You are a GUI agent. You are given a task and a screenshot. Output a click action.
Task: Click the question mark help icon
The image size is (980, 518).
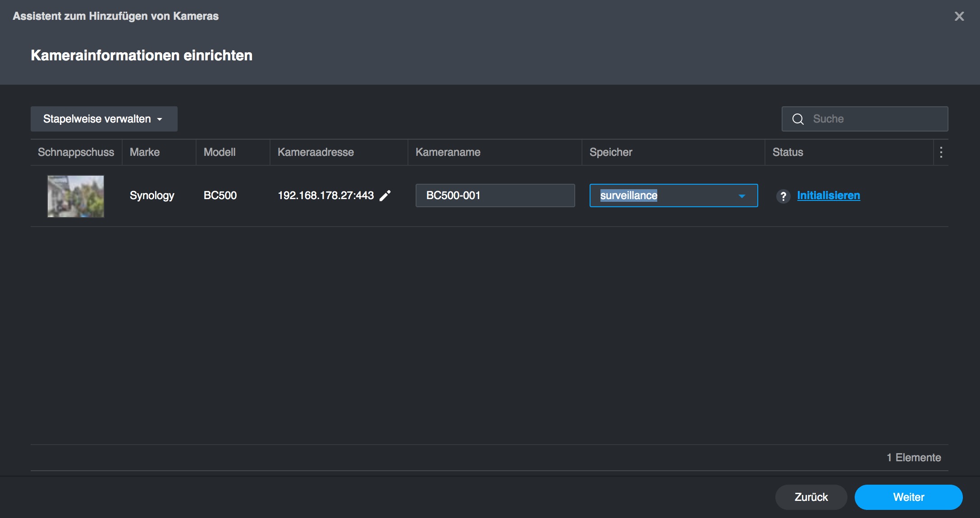[x=783, y=196]
